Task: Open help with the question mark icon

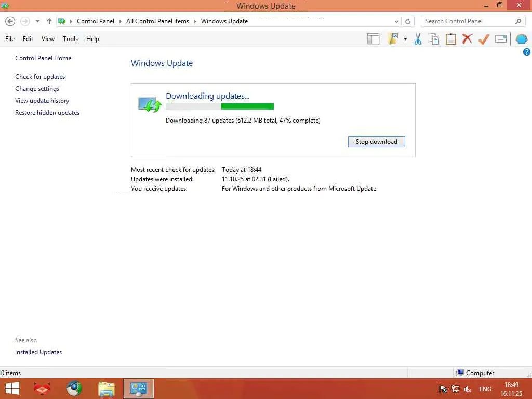Action: tap(527, 52)
